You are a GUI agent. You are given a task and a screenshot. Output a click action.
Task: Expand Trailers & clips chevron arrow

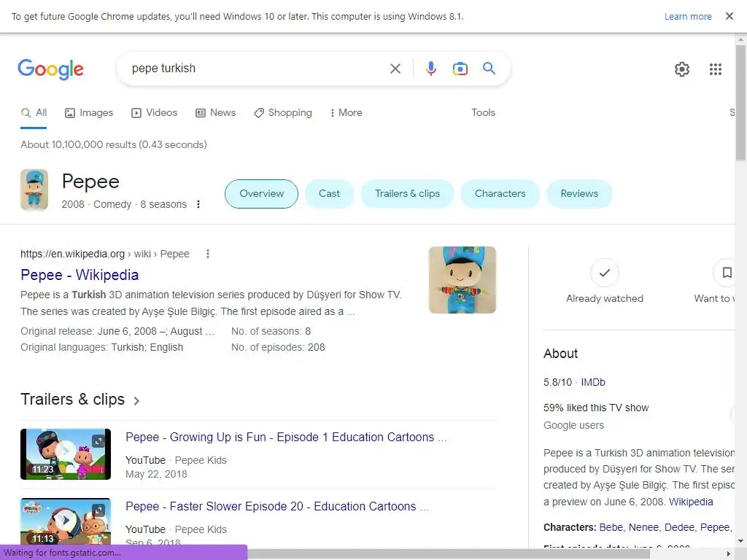click(136, 401)
